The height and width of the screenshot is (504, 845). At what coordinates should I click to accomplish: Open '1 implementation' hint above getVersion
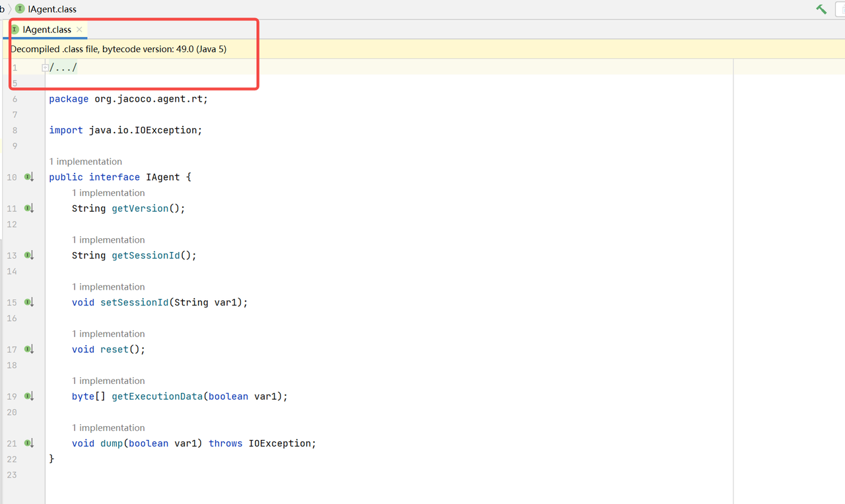click(108, 193)
